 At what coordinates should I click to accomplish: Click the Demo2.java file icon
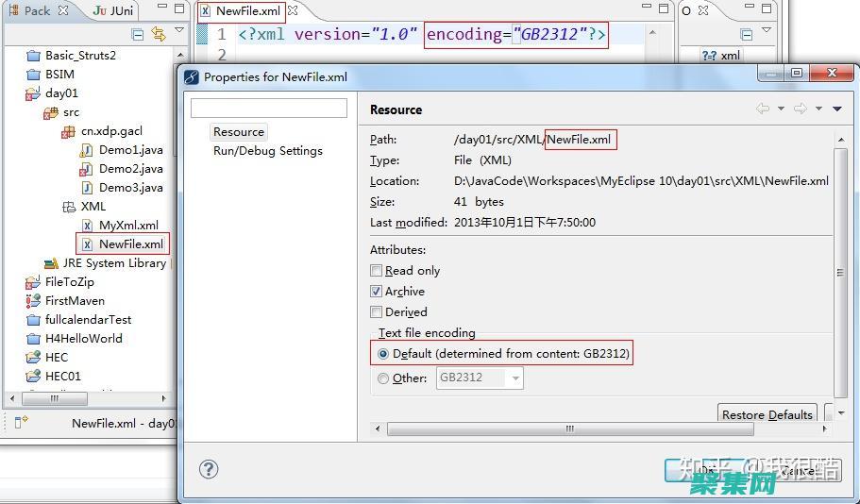pyautogui.click(x=87, y=169)
